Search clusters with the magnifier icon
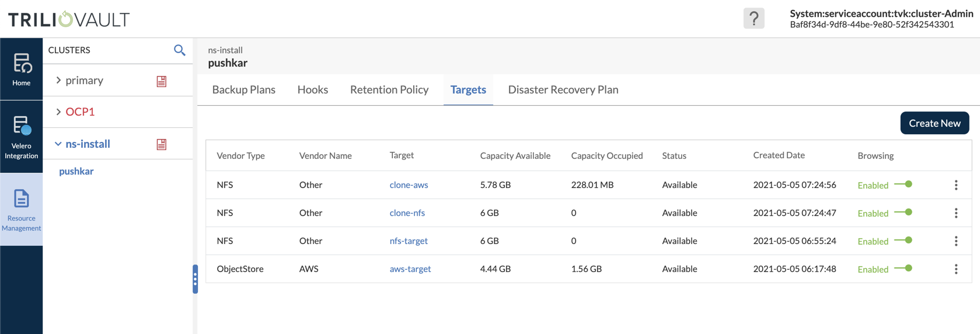The image size is (980, 334). (x=180, y=50)
